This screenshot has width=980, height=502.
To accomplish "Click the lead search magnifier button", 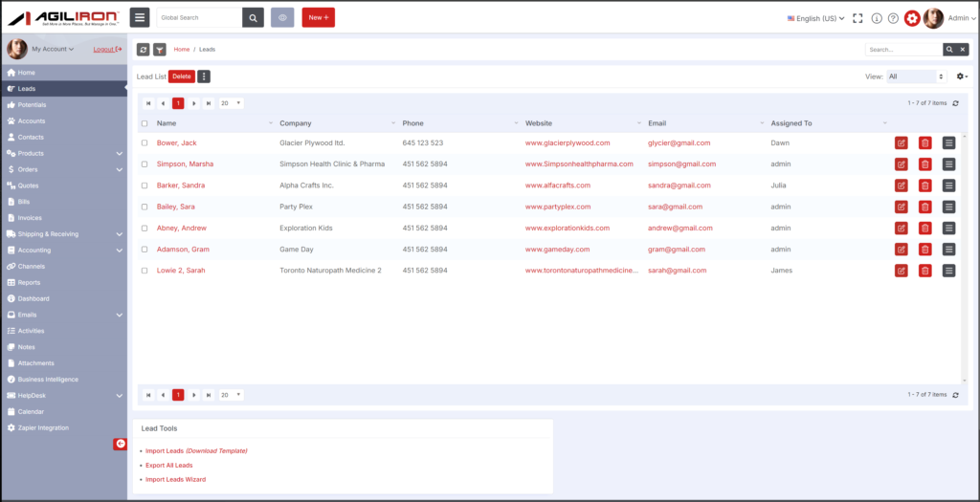I will click(x=949, y=50).
